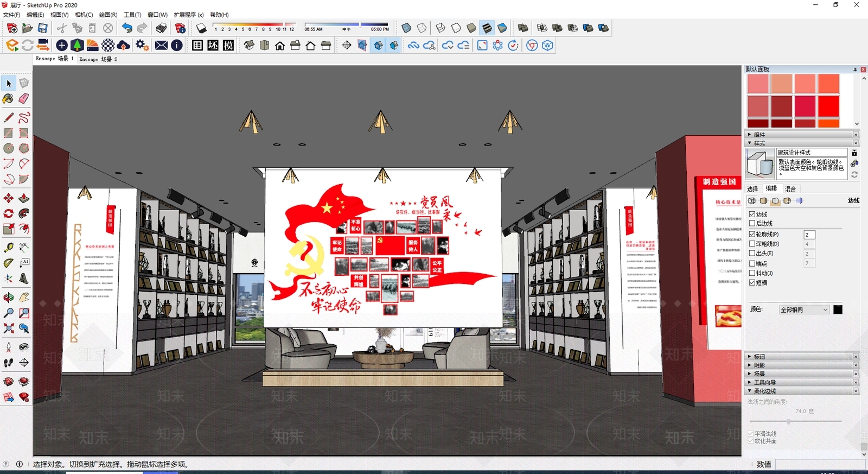Select the Push/Pull tool
The height and width of the screenshot is (474, 868).
[24, 198]
